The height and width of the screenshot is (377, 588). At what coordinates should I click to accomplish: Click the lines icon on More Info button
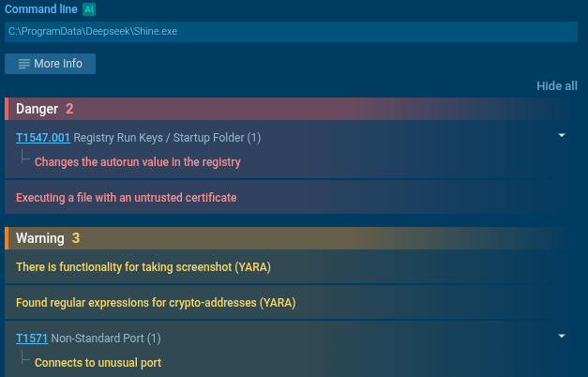pyautogui.click(x=24, y=64)
